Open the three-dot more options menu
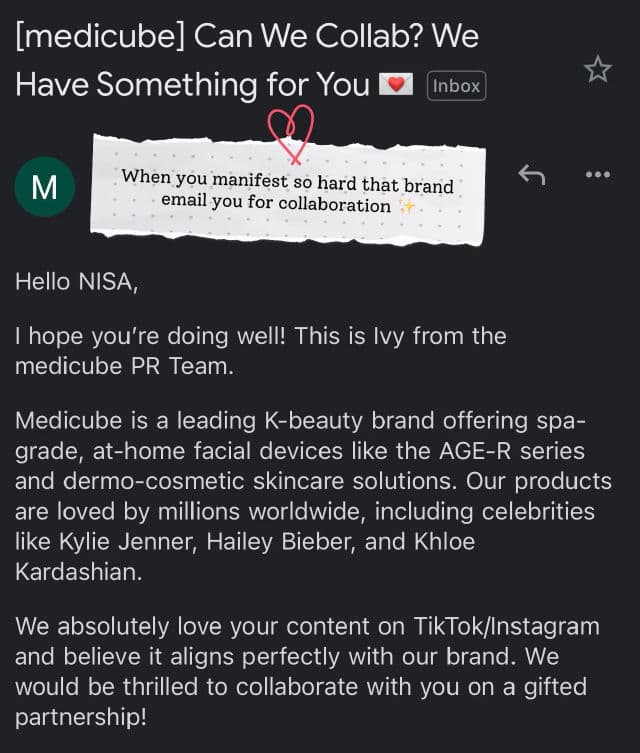 click(x=597, y=174)
